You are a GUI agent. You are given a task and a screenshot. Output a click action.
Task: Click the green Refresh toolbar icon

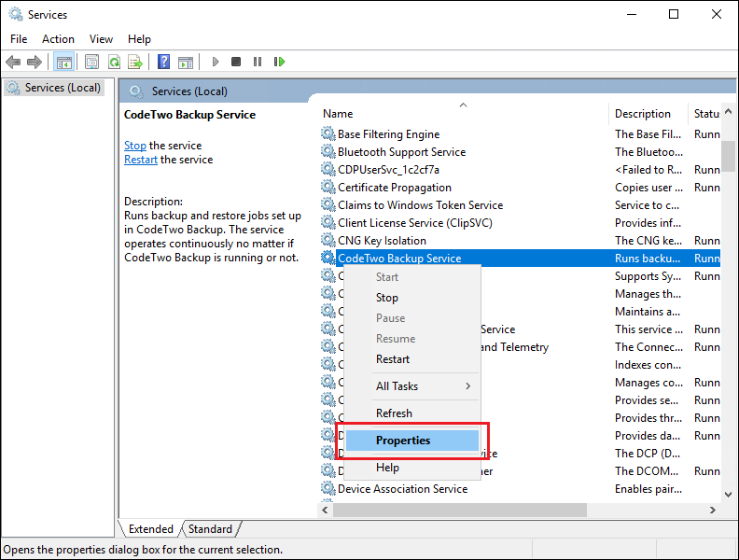[x=114, y=62]
